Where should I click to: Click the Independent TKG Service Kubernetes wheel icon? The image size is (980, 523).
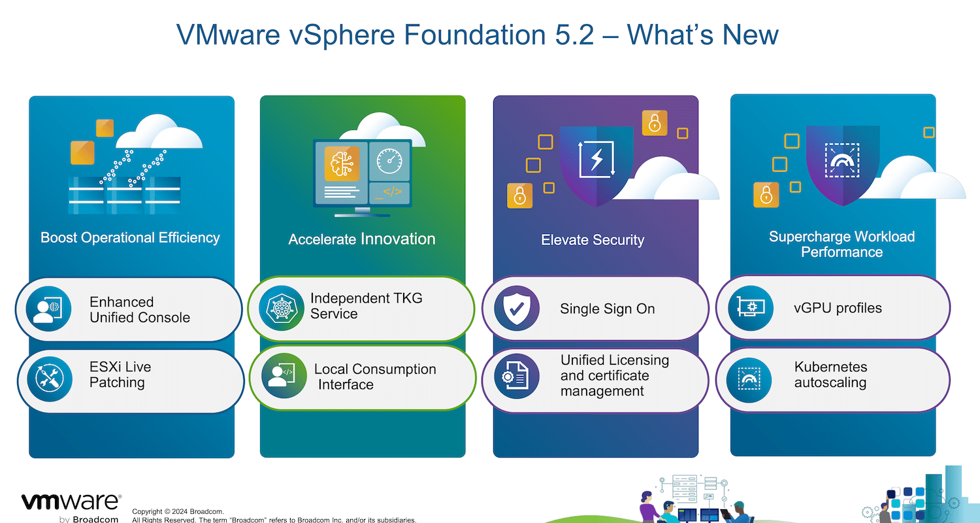click(x=282, y=307)
